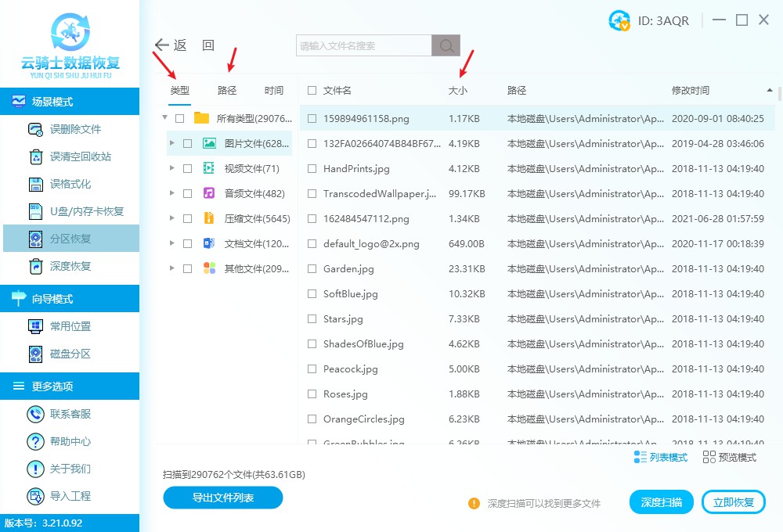
Task: Switch to the 路径 tab
Action: [226, 90]
